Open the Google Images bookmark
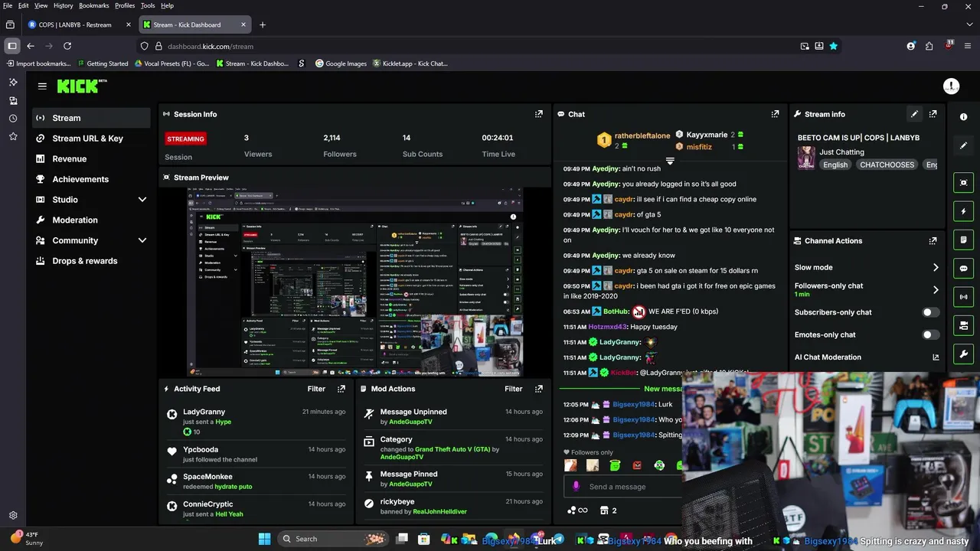Image resolution: width=980 pixels, height=551 pixels. [x=341, y=64]
